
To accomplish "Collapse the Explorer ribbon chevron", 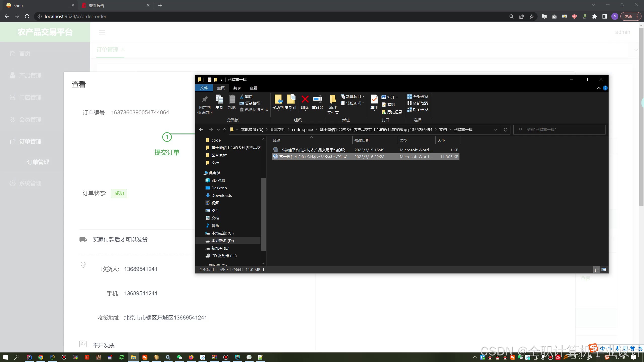I will pos(598,88).
